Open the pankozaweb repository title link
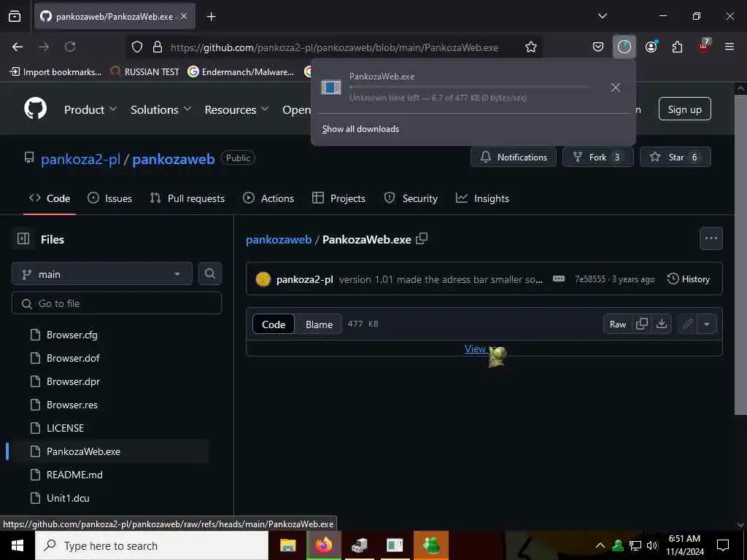 174,158
